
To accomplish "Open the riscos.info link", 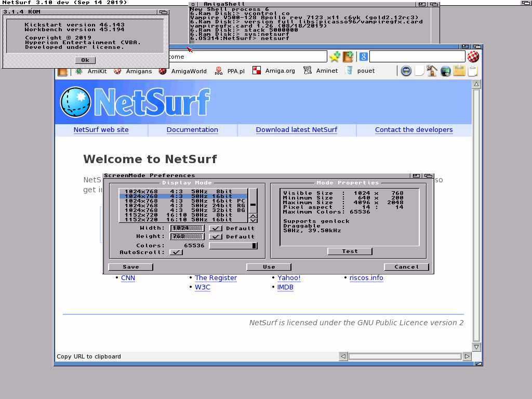I will [366, 278].
